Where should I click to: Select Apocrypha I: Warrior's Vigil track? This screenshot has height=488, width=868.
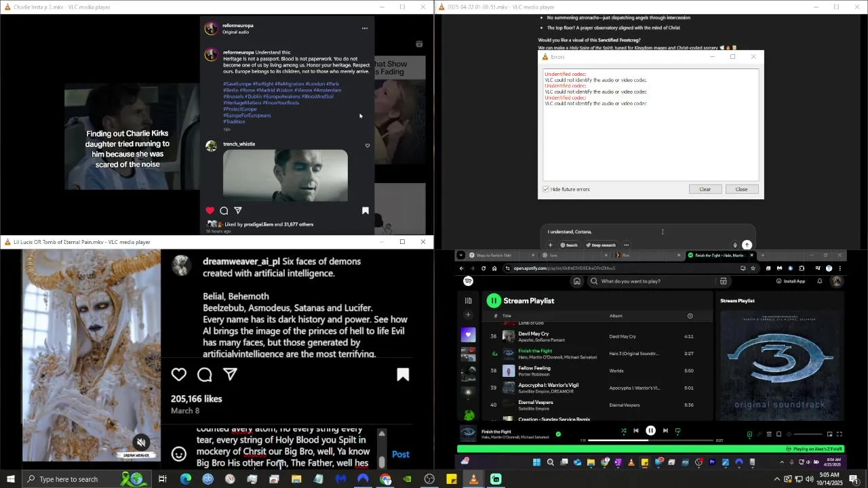click(597, 388)
